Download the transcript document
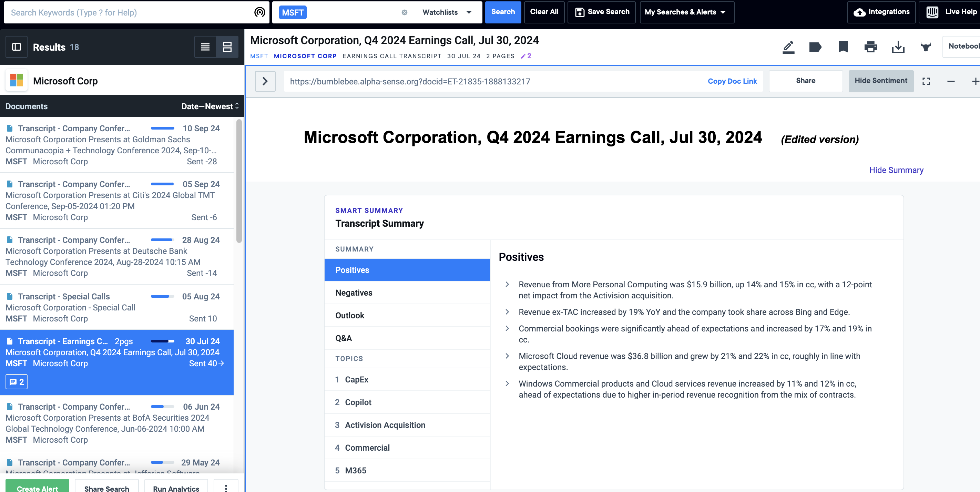Viewport: 980px width, 492px height. (898, 47)
